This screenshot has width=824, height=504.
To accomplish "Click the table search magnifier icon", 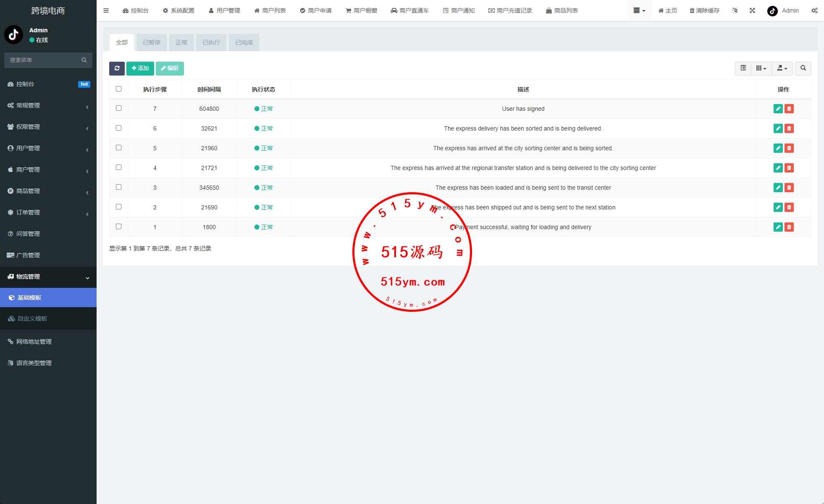I will (803, 68).
